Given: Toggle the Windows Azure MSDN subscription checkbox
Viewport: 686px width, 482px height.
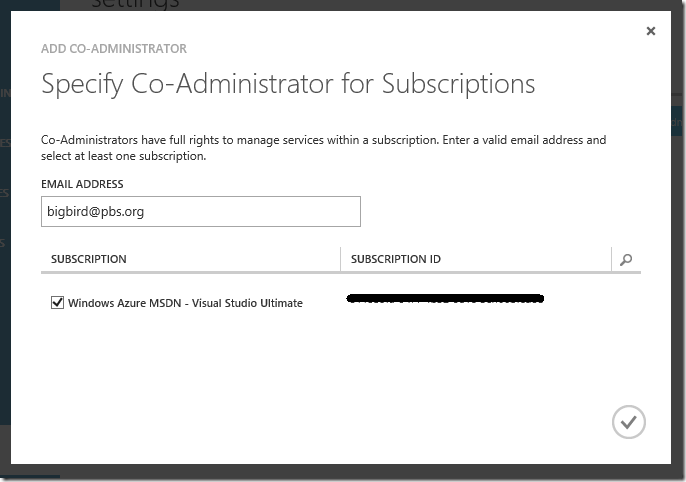Looking at the screenshot, I should (57, 302).
